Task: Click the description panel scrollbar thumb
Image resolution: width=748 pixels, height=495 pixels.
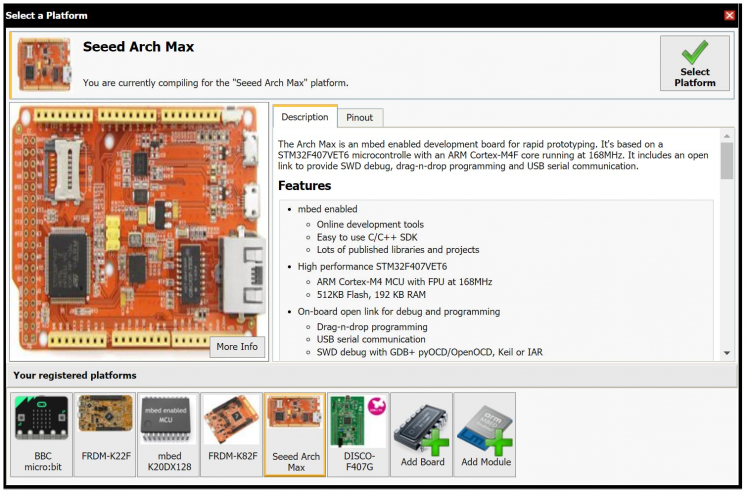Action: tap(727, 160)
